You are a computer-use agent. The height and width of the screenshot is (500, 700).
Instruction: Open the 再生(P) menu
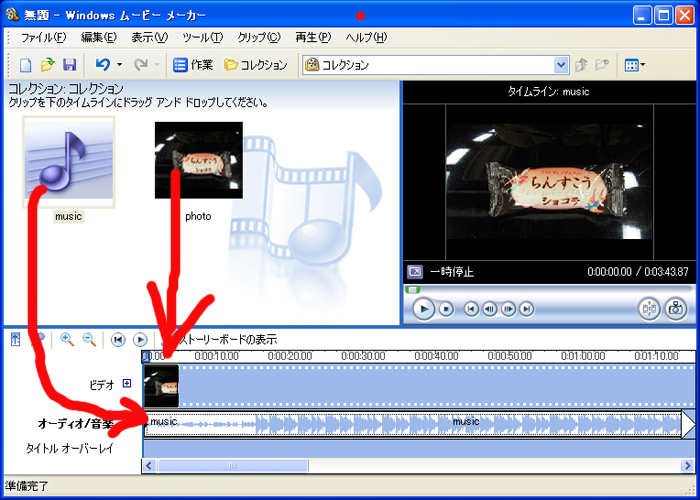click(312, 38)
